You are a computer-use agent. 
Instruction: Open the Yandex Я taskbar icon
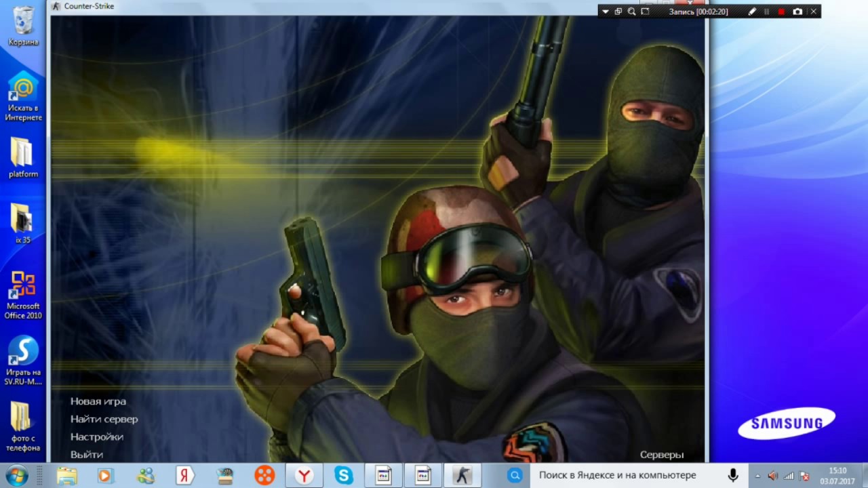click(184, 475)
